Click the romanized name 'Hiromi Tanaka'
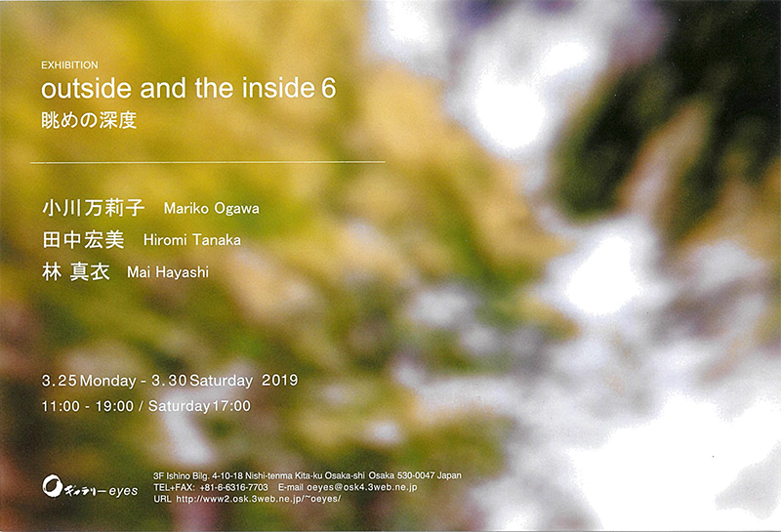781x532 pixels. pos(191,240)
